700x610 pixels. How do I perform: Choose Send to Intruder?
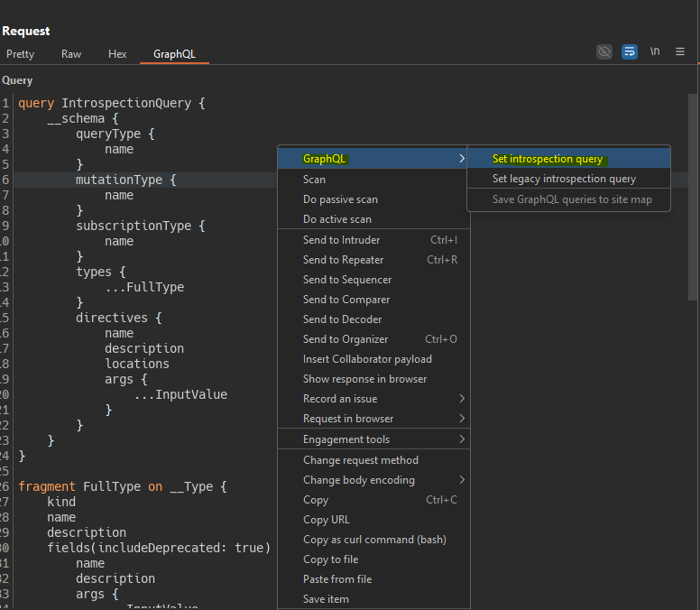[341, 240]
